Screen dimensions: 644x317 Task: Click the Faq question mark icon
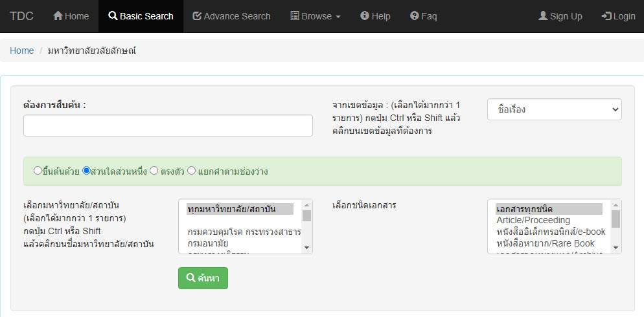pos(414,16)
